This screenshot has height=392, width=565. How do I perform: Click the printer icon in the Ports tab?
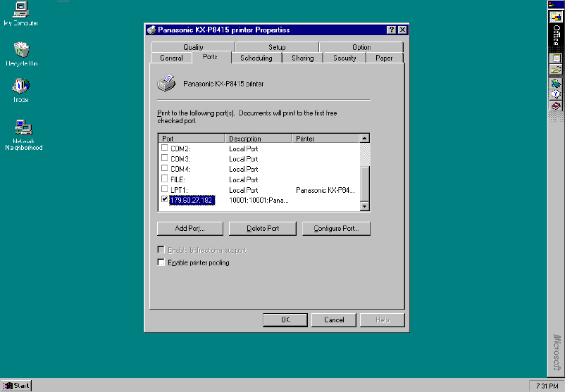pos(166,84)
